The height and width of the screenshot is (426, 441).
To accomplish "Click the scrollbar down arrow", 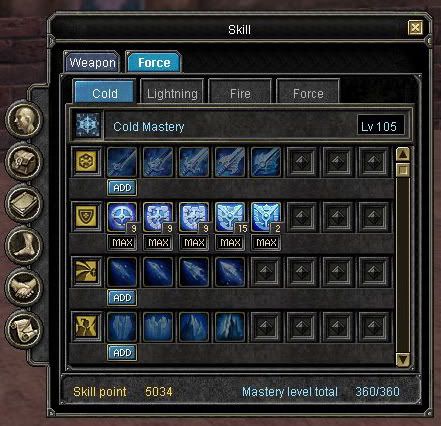I will (403, 360).
